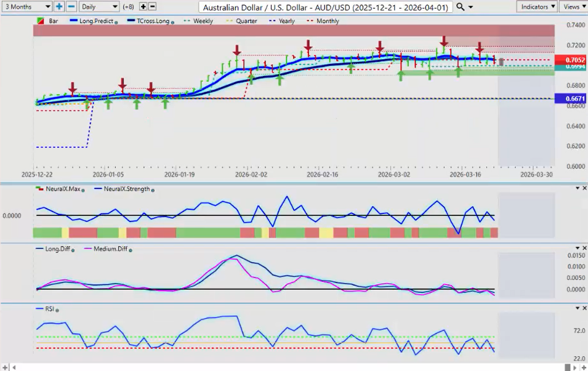Image resolution: width=588 pixels, height=371 pixels.
Task: Click the AUD/USD symbol title field
Action: coord(326,7)
